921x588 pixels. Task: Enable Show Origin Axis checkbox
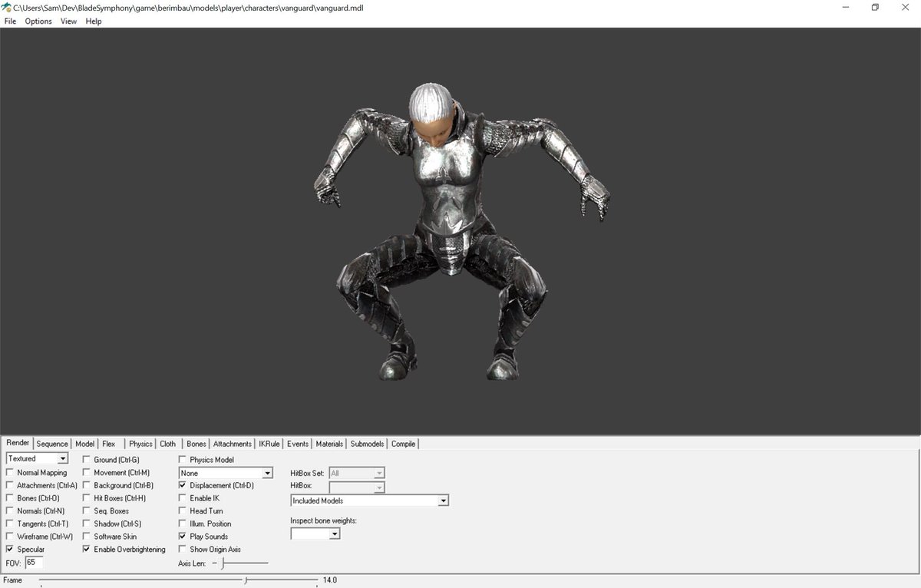pos(210,550)
